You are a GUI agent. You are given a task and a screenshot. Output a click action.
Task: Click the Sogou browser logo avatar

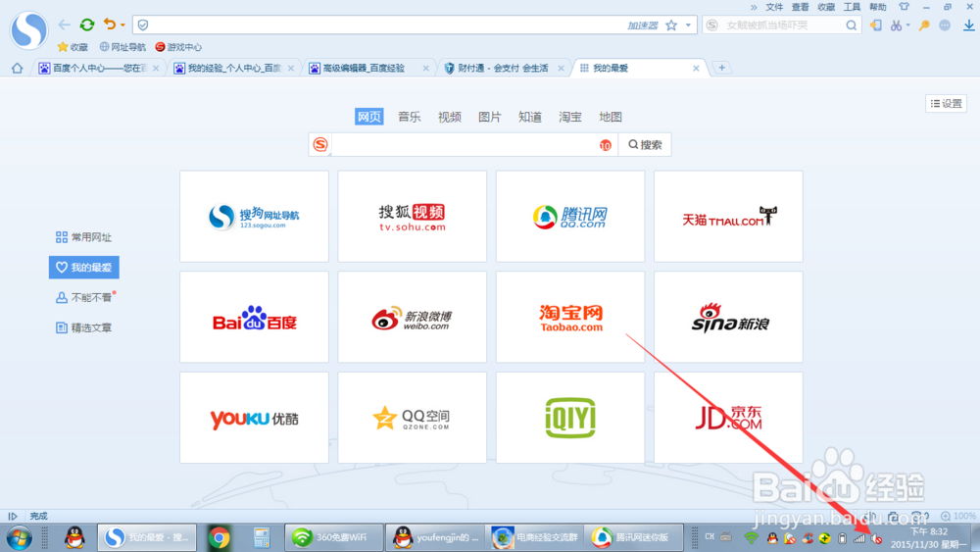click(28, 29)
